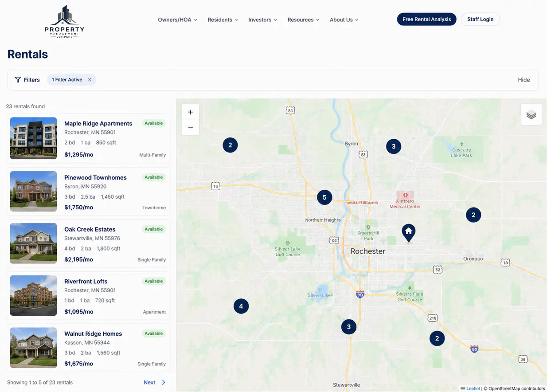Click Available badge on Maple Ridge Apartments
547x392 pixels.
(154, 123)
